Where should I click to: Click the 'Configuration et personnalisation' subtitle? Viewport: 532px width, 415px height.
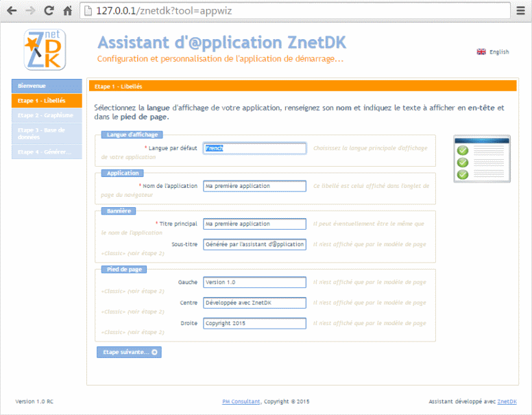coord(220,59)
